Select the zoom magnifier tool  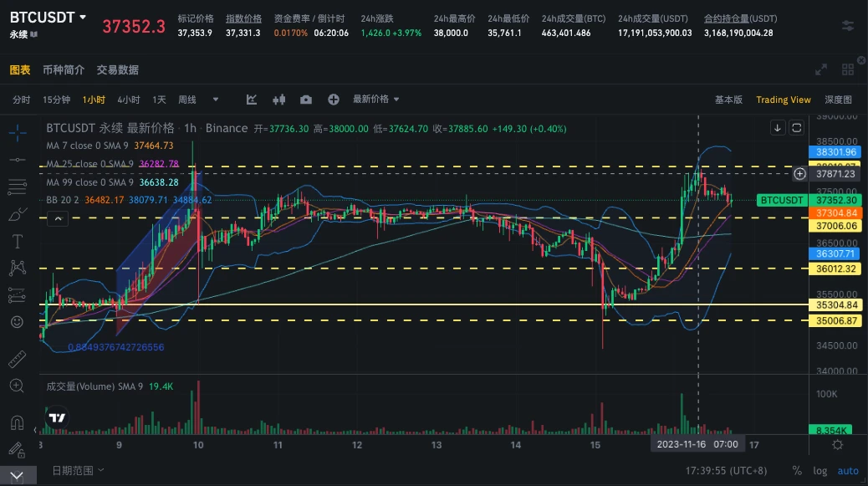[17, 387]
